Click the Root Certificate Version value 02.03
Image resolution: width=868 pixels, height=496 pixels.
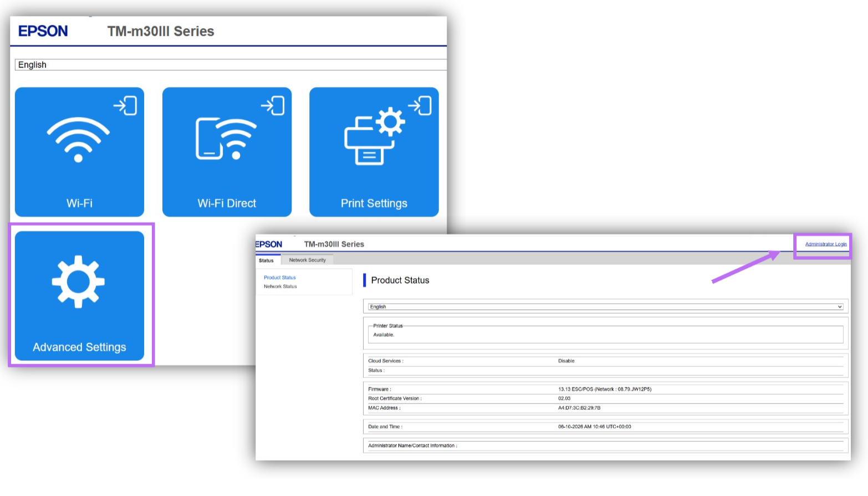coord(564,398)
